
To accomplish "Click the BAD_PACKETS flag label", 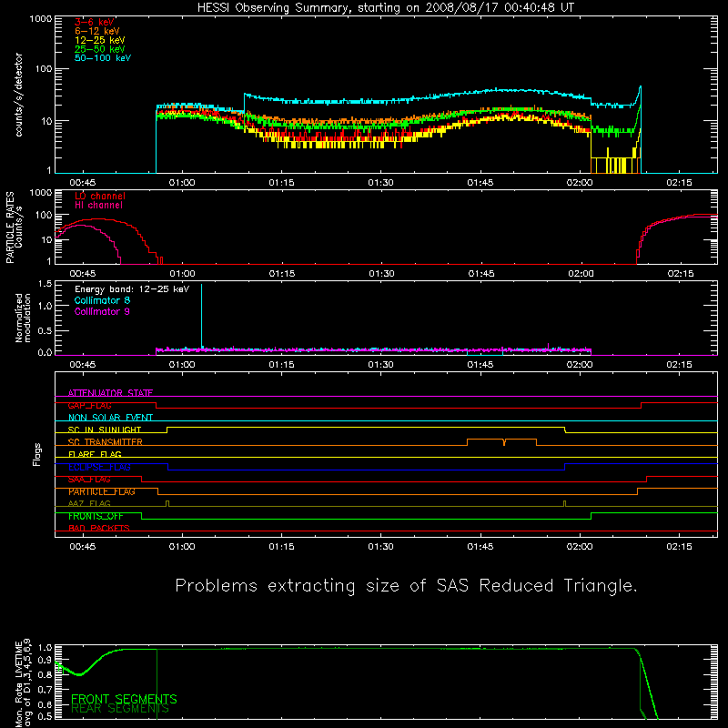I will [x=99, y=529].
